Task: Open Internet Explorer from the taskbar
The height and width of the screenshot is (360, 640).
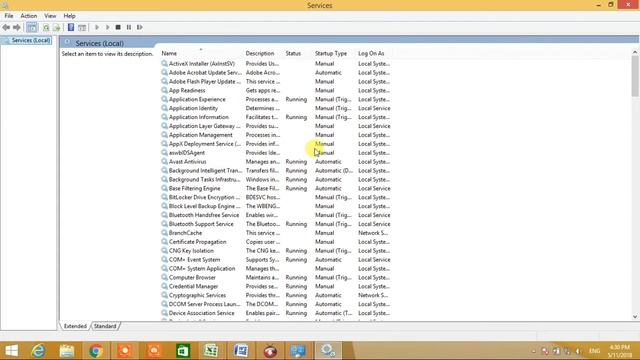Action: coord(38,351)
